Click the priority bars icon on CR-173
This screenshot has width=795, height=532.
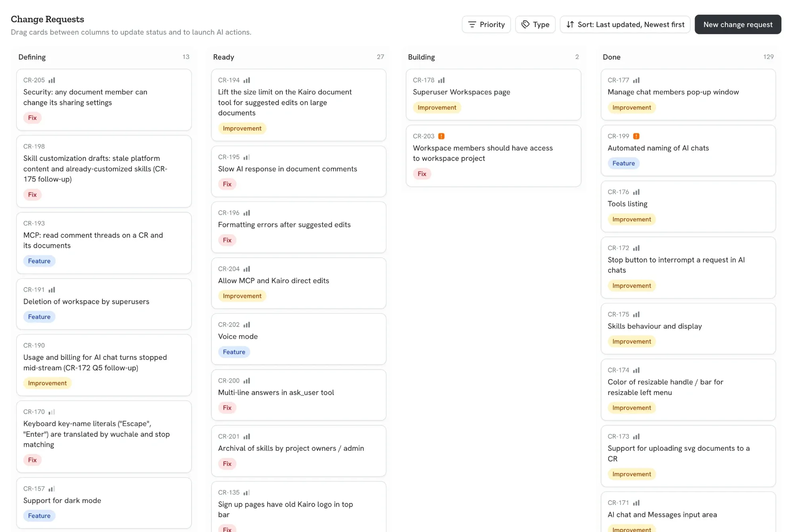636,437
